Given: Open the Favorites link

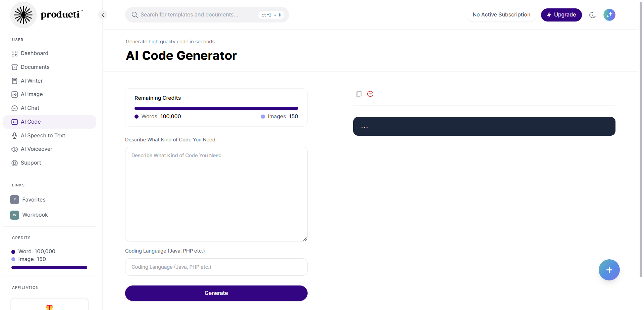Looking at the screenshot, I should (34, 200).
